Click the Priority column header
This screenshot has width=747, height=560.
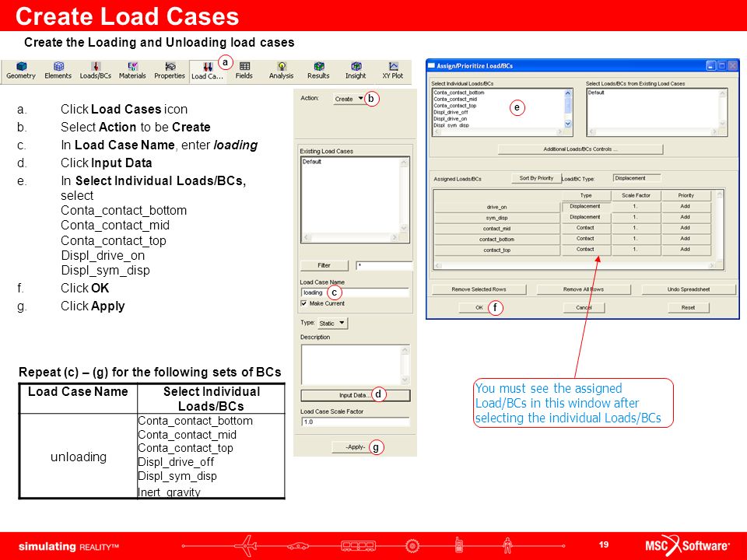[x=686, y=195]
